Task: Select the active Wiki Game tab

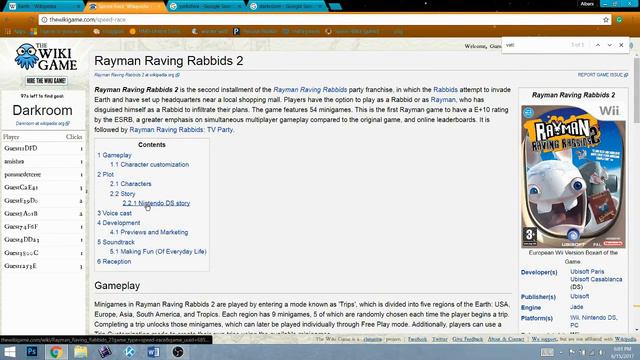Action: tap(125, 7)
